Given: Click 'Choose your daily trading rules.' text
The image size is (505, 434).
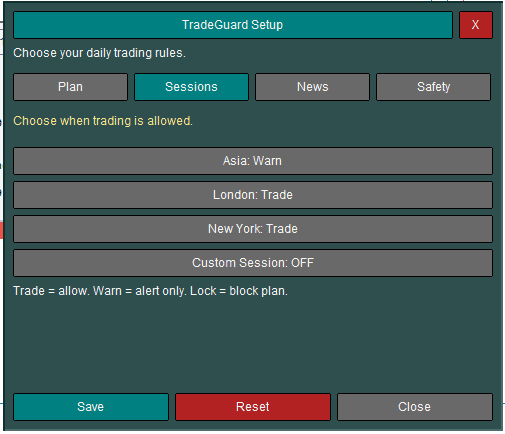Looking at the screenshot, I should (x=99, y=53).
